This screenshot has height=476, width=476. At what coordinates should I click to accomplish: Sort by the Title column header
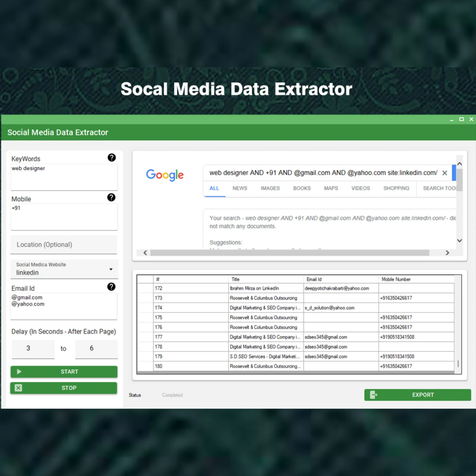tap(266, 279)
